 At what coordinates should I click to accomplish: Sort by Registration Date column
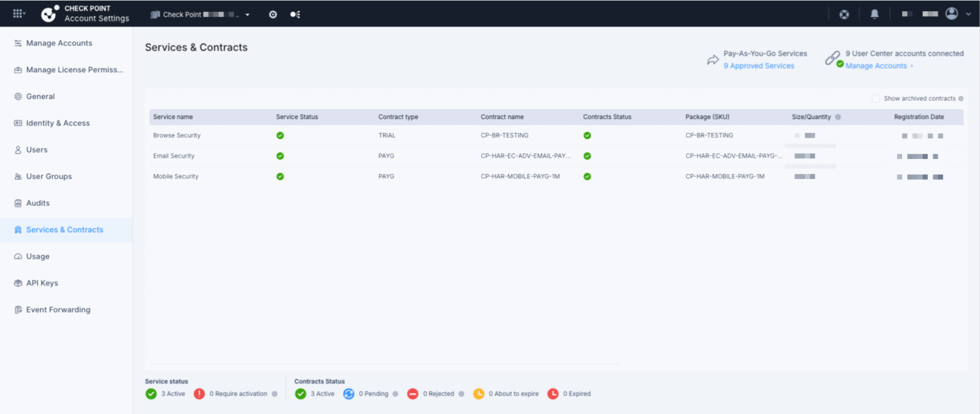(919, 117)
